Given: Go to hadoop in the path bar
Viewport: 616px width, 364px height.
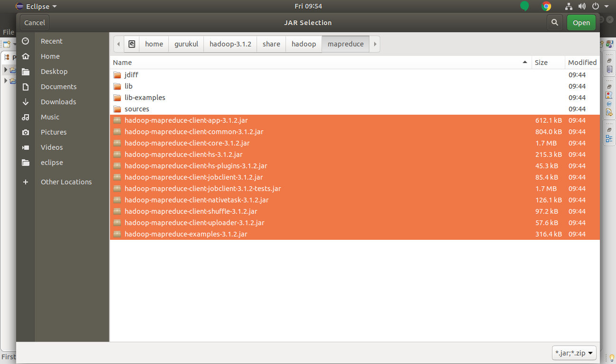Looking at the screenshot, I should [x=303, y=44].
